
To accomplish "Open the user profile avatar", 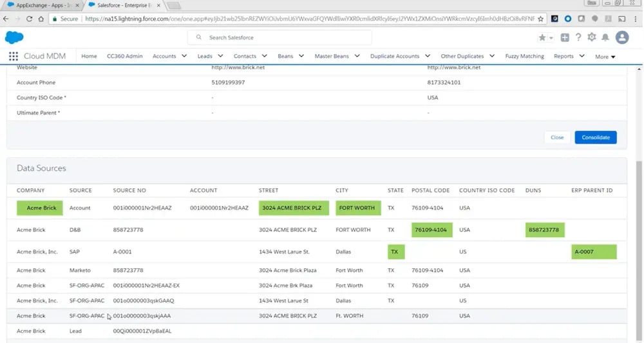I will coord(622,37).
